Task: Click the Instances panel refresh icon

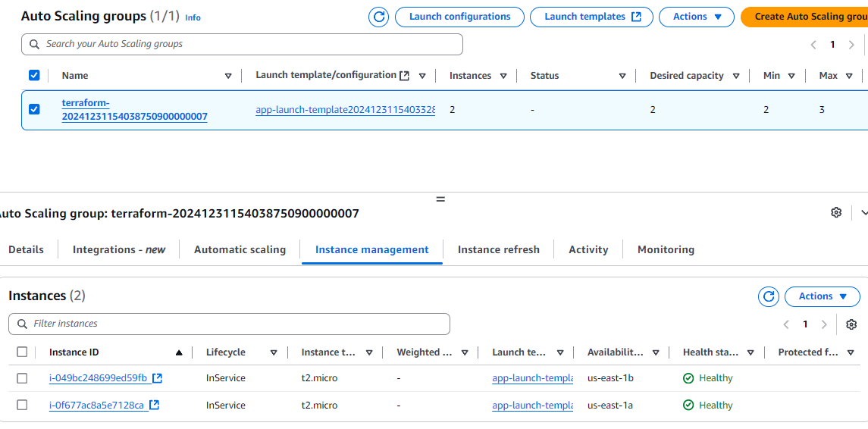Action: click(768, 296)
